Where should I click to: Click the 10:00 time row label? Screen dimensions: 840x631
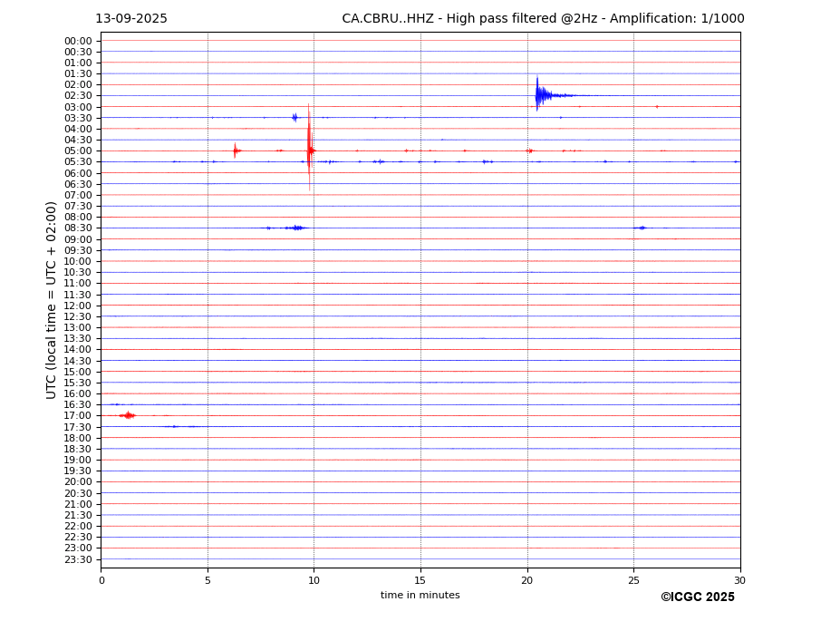click(78, 262)
